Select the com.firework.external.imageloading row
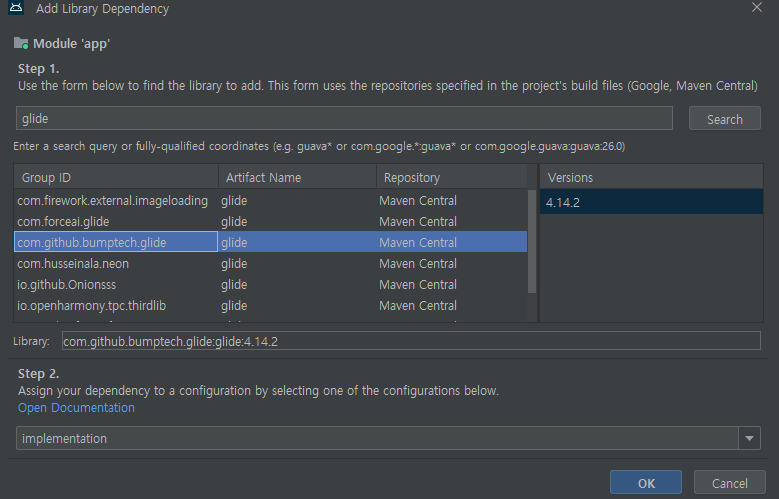779x499 pixels. pos(270,200)
